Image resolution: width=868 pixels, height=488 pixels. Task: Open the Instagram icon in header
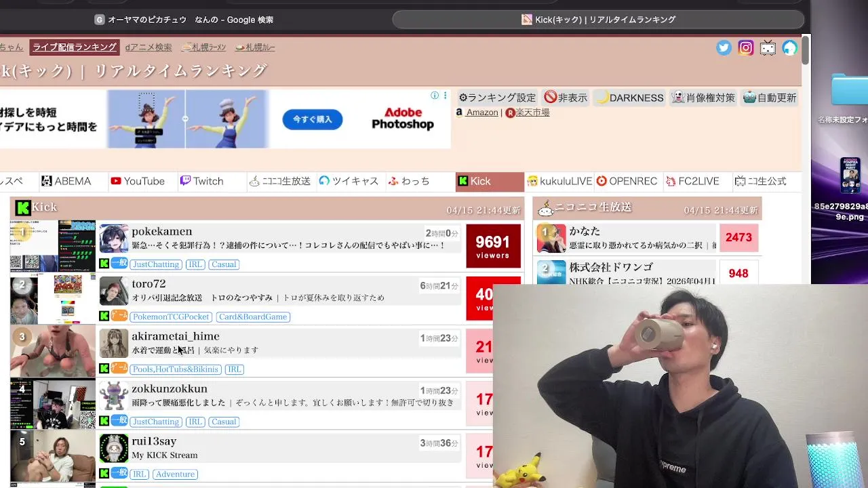746,47
